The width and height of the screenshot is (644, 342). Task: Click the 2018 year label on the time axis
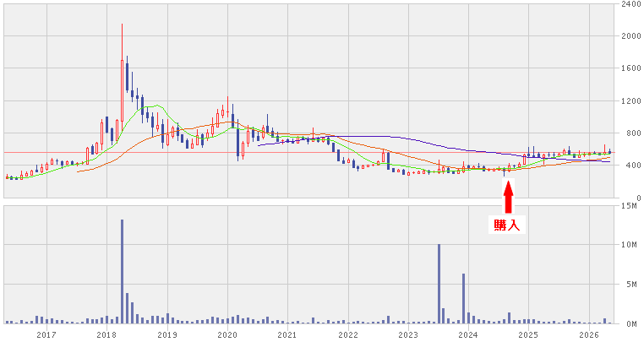pos(106,335)
